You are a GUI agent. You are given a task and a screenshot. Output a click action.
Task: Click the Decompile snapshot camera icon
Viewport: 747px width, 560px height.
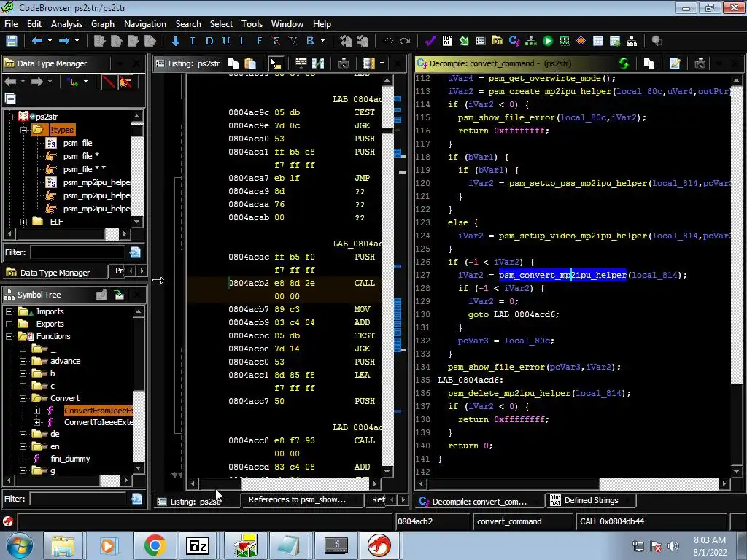[x=700, y=63]
